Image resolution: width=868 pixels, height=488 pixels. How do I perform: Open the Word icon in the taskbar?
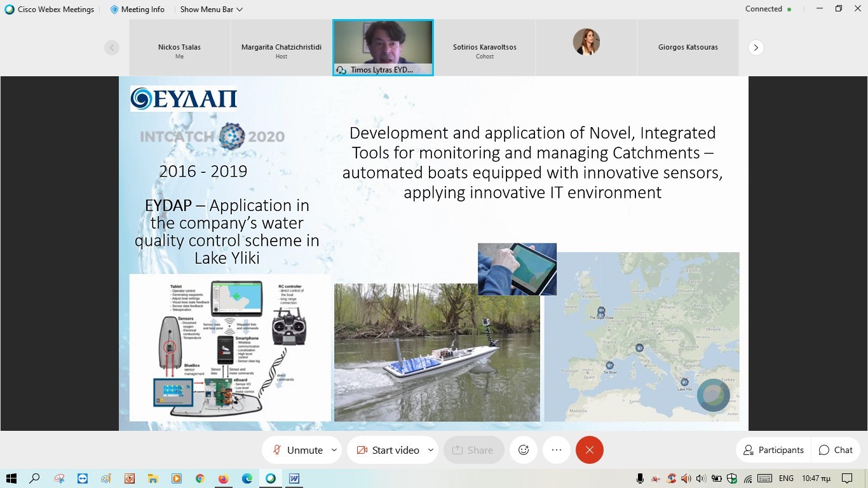coord(294,478)
